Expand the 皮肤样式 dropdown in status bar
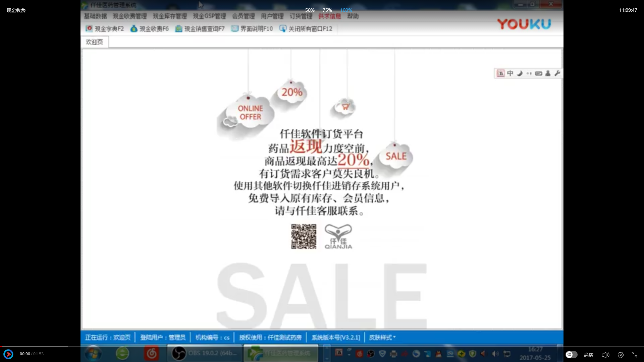Screen dimensions: 644x362 [382, 338]
